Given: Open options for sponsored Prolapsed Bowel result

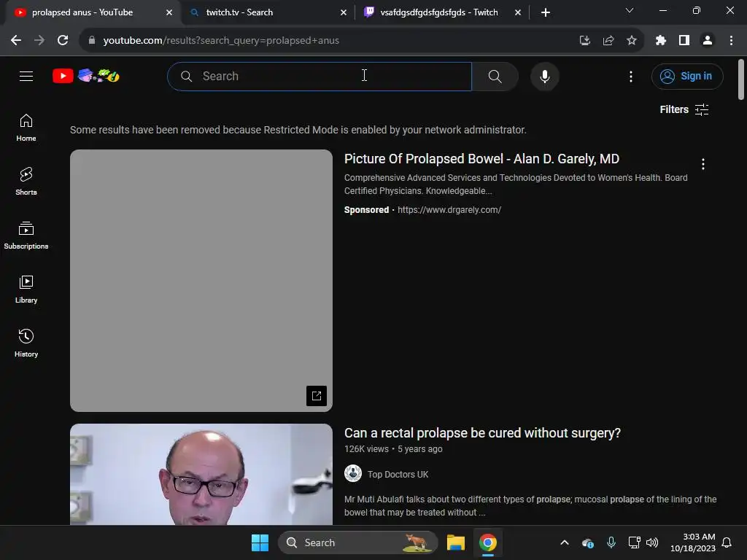Looking at the screenshot, I should tap(703, 164).
